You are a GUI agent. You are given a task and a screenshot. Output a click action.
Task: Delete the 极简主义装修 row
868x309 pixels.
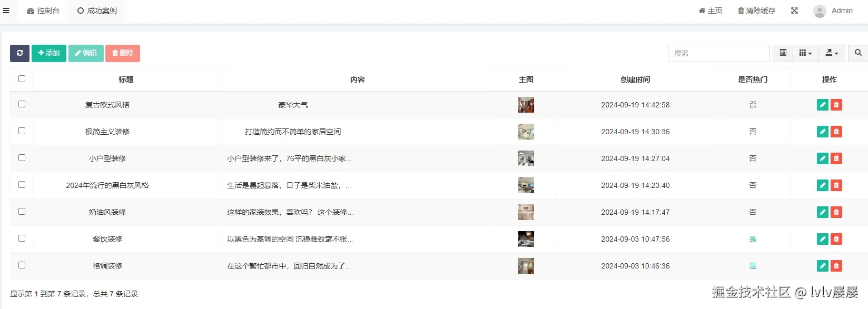coord(836,132)
